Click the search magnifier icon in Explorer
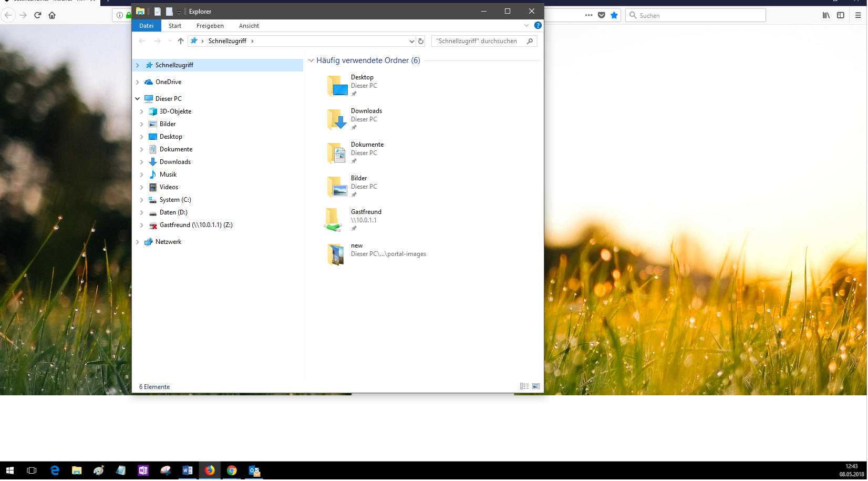The width and height of the screenshot is (868, 481). click(x=530, y=41)
